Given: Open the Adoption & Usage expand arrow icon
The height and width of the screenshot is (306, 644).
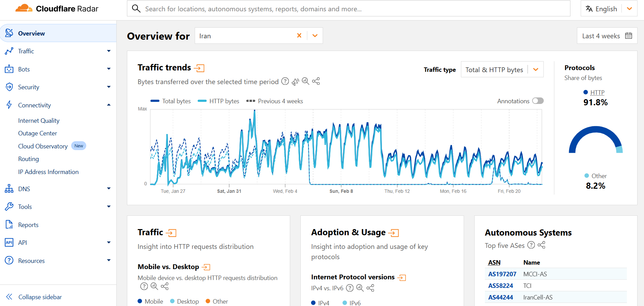Looking at the screenshot, I should (394, 233).
